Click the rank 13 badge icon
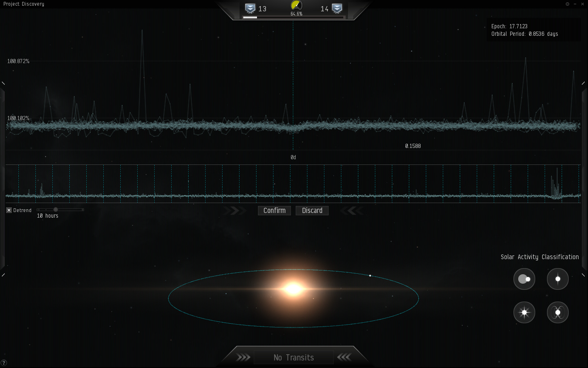Screen dimensions: 588x368 tap(250, 8)
